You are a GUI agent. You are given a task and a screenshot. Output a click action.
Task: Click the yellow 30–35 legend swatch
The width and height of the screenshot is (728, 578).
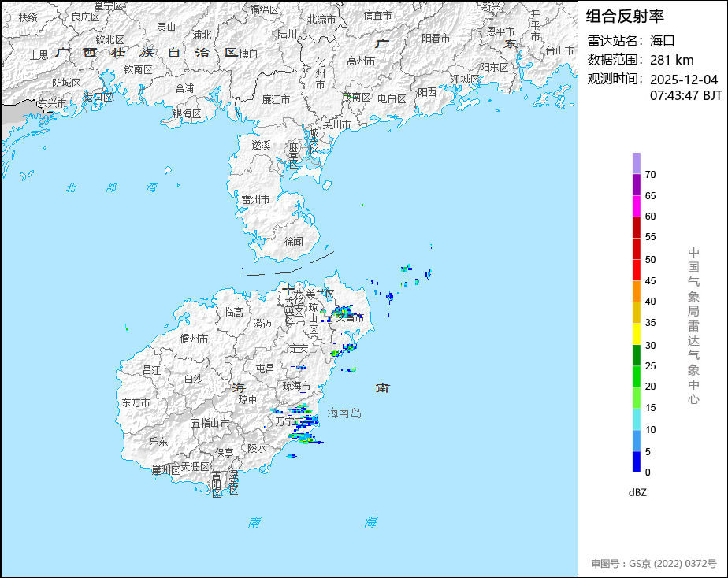pyautogui.click(x=637, y=334)
